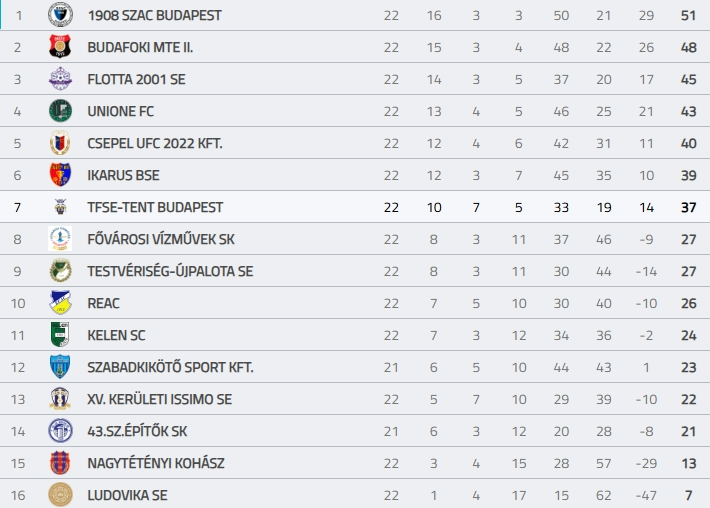Select the TFSE-Tent Budapest team crest

[x=60, y=207]
